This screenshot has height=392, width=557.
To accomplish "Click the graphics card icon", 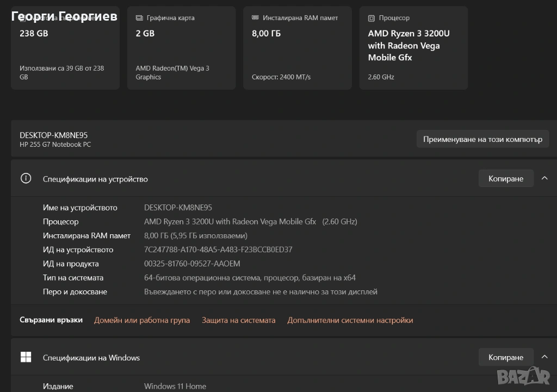I will coord(139,18).
